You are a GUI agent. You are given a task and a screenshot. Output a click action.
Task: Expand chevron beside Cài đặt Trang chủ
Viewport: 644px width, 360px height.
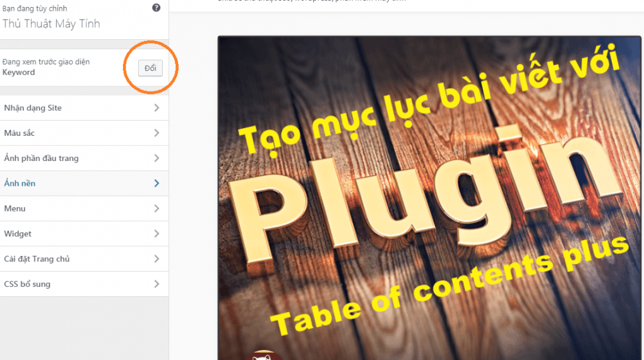tap(157, 258)
